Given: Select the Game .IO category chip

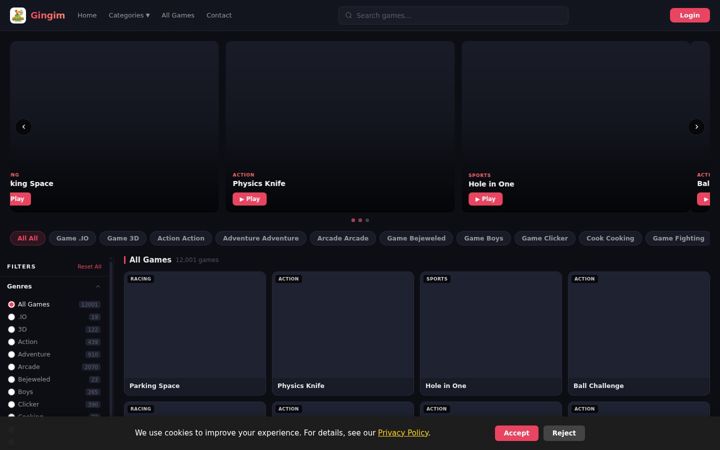Looking at the screenshot, I should click(x=73, y=238).
